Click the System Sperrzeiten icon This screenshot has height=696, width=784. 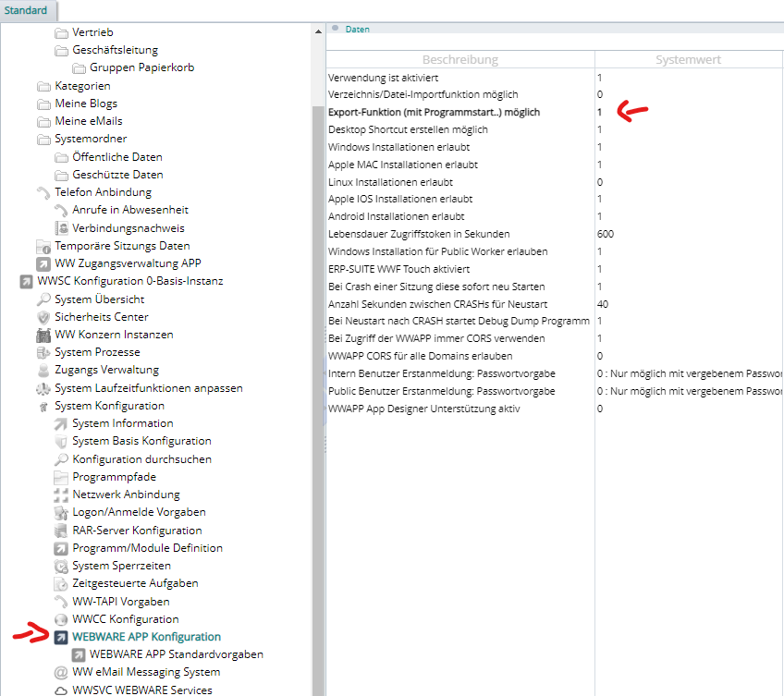[x=61, y=566]
